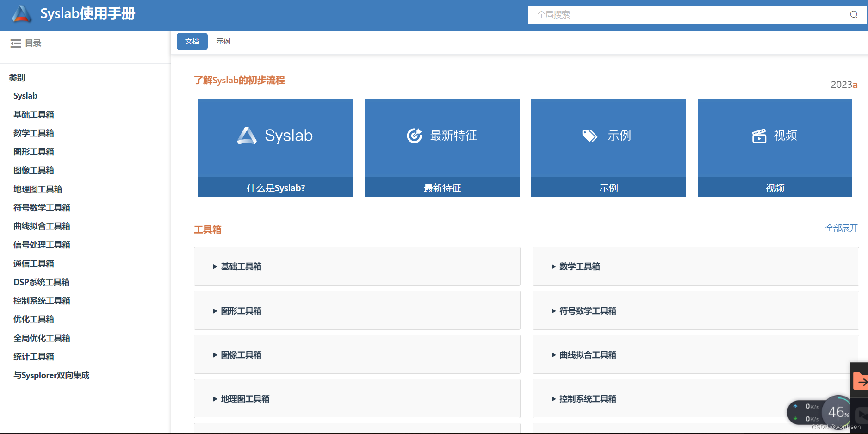Select DSP系统工具箱 in the sidebar

42,282
